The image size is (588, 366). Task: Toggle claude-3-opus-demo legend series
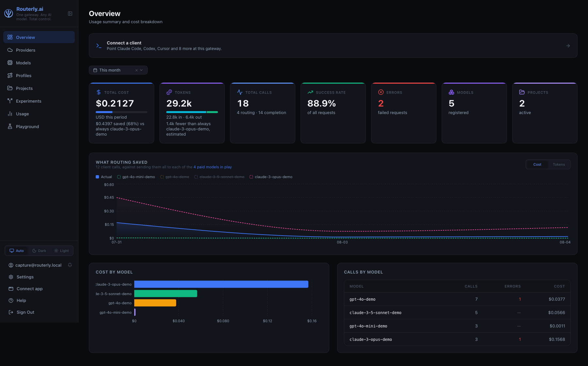click(271, 177)
